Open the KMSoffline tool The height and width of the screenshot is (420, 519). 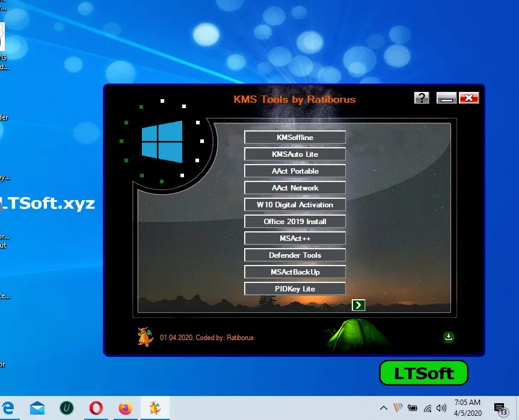295,137
